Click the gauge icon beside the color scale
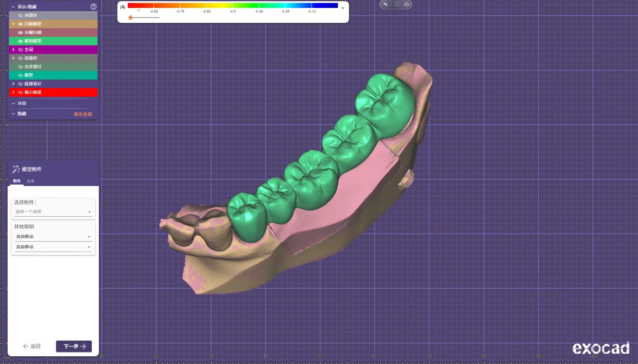This screenshot has width=638, height=364. pos(123,7)
